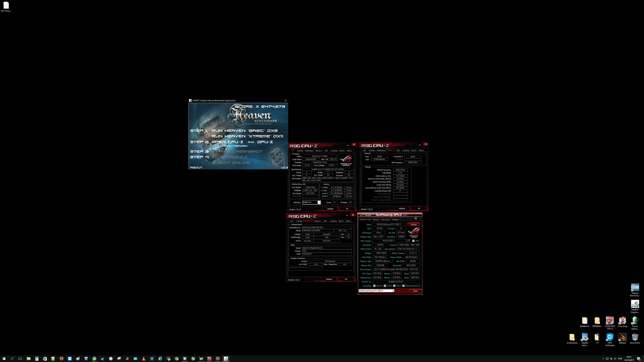Click Run Heaven "Basic" DX9 step
Screen dimensions: 644x362
pyautogui.click(x=245, y=131)
